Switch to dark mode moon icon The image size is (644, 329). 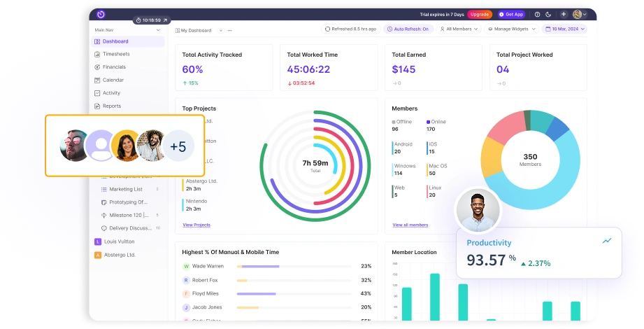point(549,14)
